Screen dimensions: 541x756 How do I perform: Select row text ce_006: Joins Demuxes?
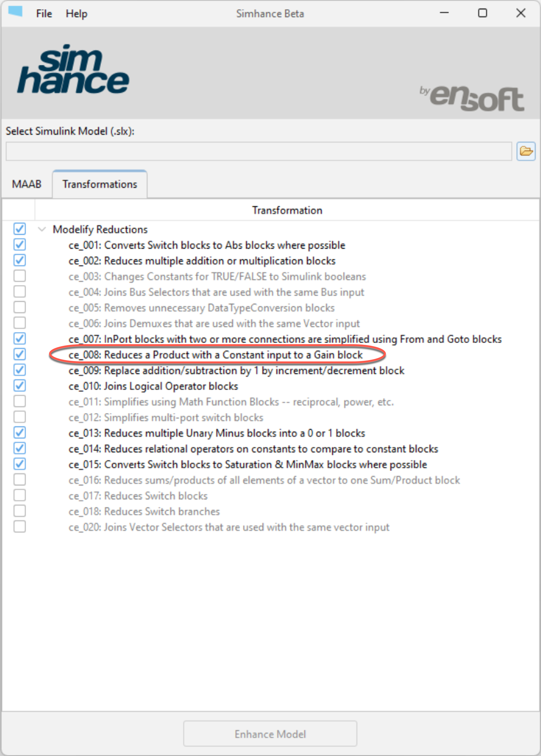[214, 324]
